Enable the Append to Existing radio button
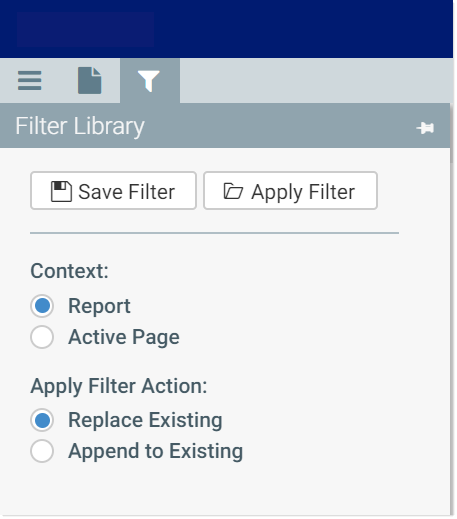 click(x=42, y=451)
